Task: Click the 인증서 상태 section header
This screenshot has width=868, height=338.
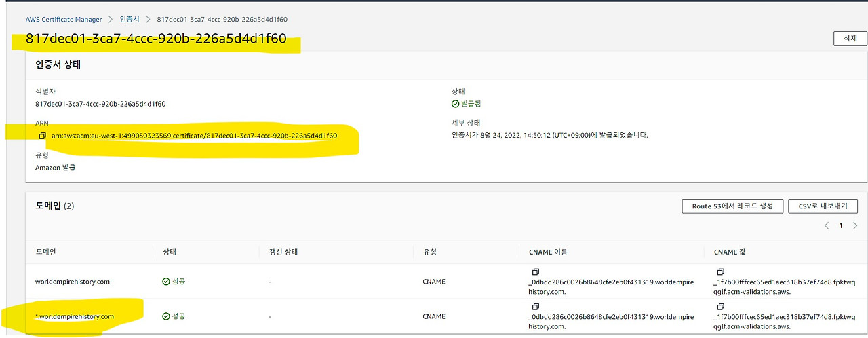Action: [58, 65]
